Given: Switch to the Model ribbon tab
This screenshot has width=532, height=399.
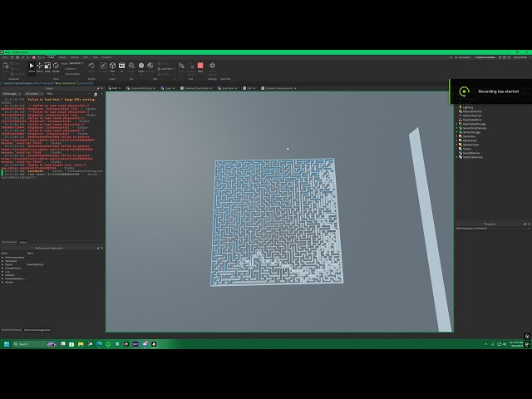Looking at the screenshot, I should [62, 57].
